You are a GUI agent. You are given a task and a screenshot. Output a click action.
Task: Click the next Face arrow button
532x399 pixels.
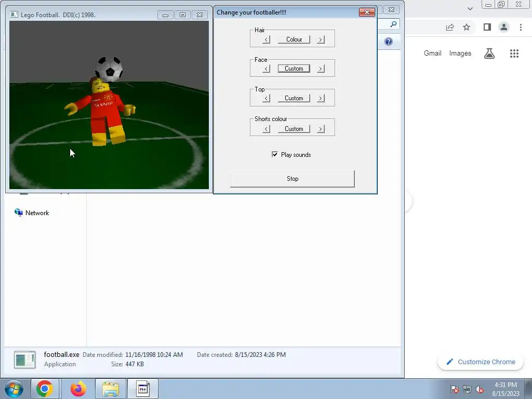pos(321,69)
